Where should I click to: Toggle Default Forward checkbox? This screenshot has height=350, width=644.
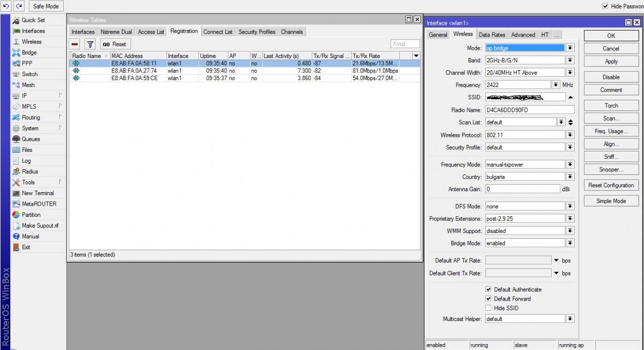(488, 299)
